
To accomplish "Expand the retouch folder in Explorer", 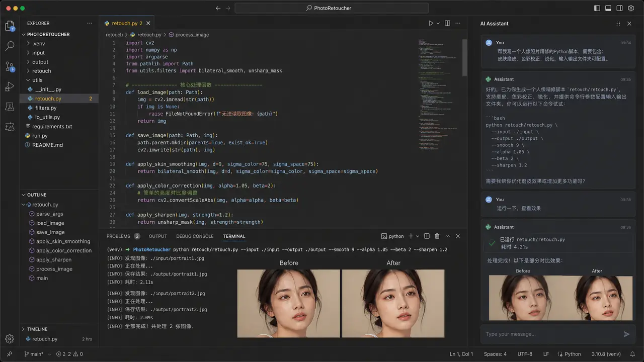I will pos(59,71).
